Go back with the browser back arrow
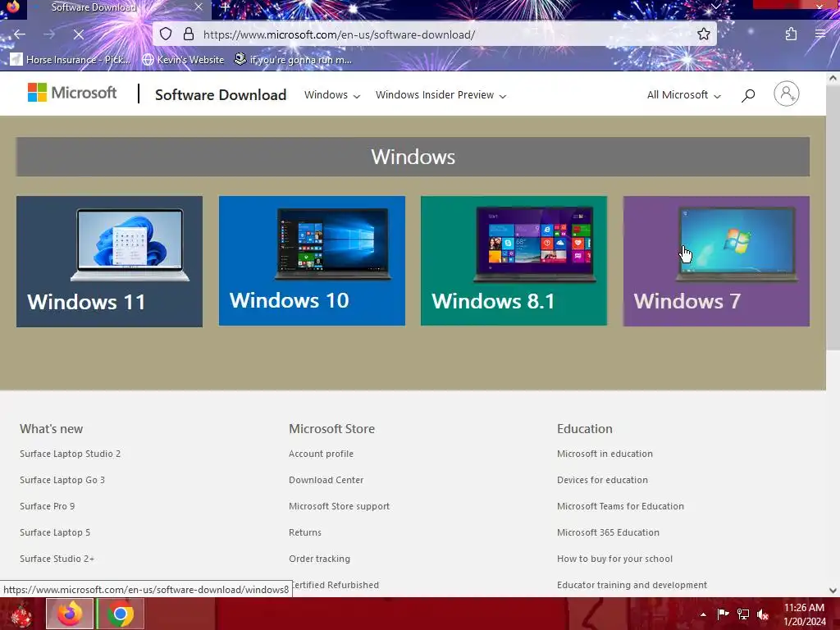This screenshot has width=840, height=630. pos(20,34)
